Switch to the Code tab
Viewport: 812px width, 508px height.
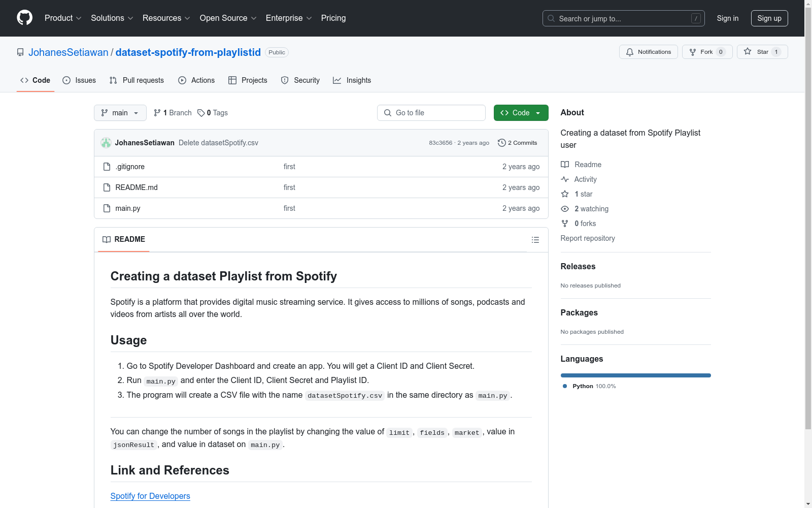coord(36,80)
